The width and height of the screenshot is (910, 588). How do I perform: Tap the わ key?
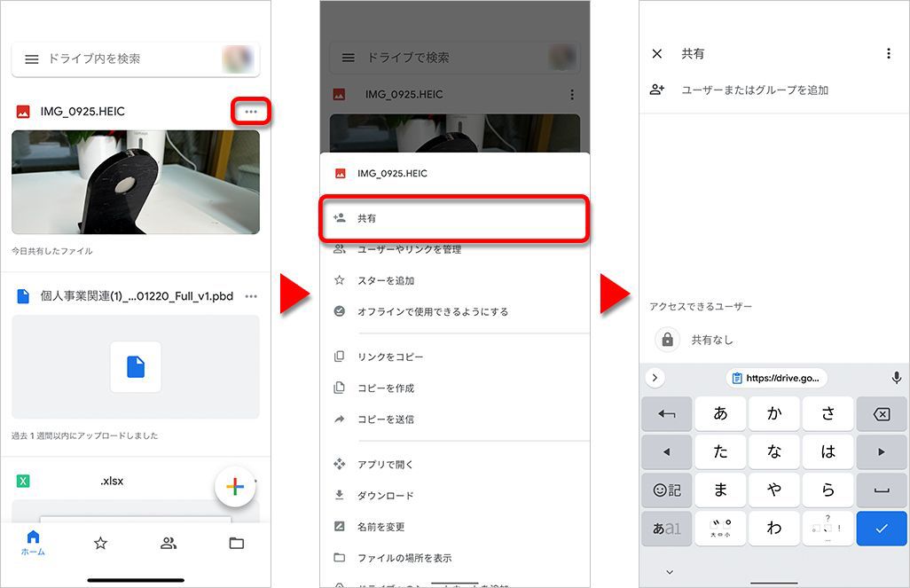coord(774,529)
